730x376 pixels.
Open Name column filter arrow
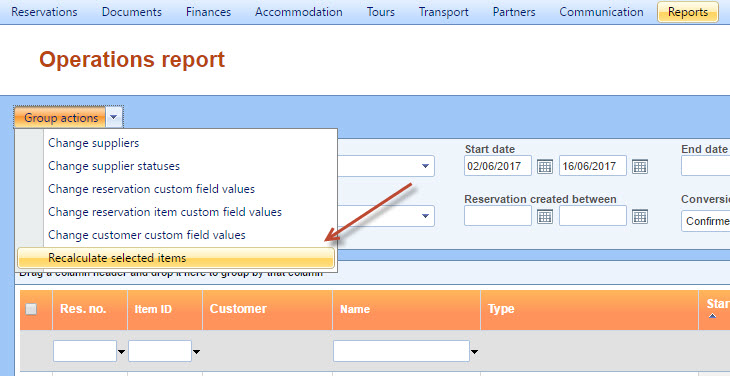[474, 352]
